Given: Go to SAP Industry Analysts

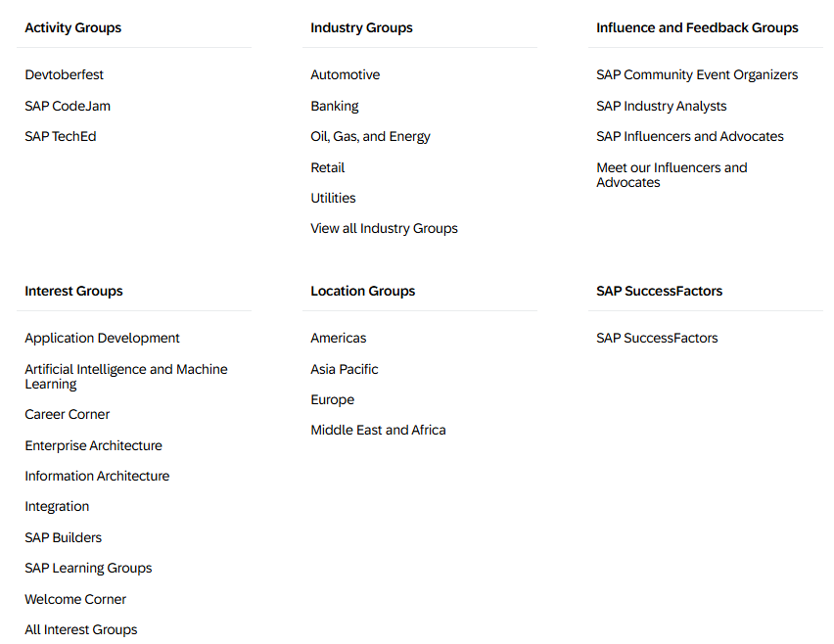Looking at the screenshot, I should (x=661, y=107).
